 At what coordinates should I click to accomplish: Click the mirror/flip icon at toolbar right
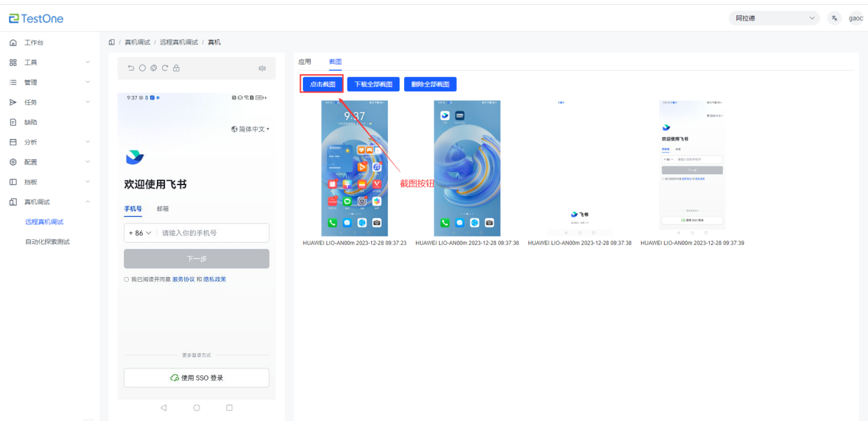coord(262,68)
